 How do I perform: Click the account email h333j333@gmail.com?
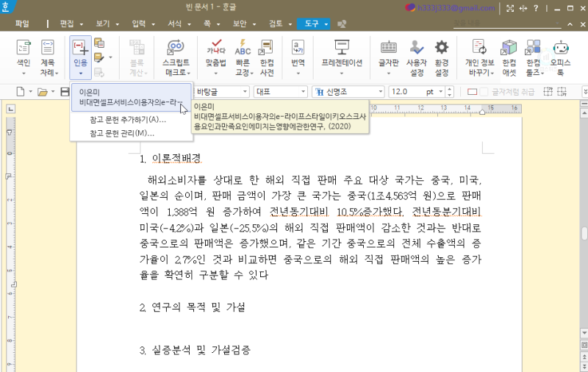(456, 8)
